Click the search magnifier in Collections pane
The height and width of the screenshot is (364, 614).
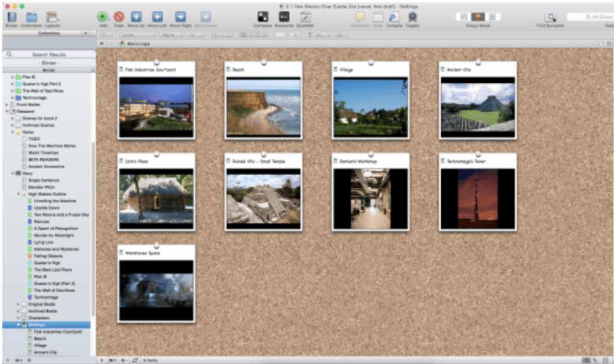[x=9, y=54]
